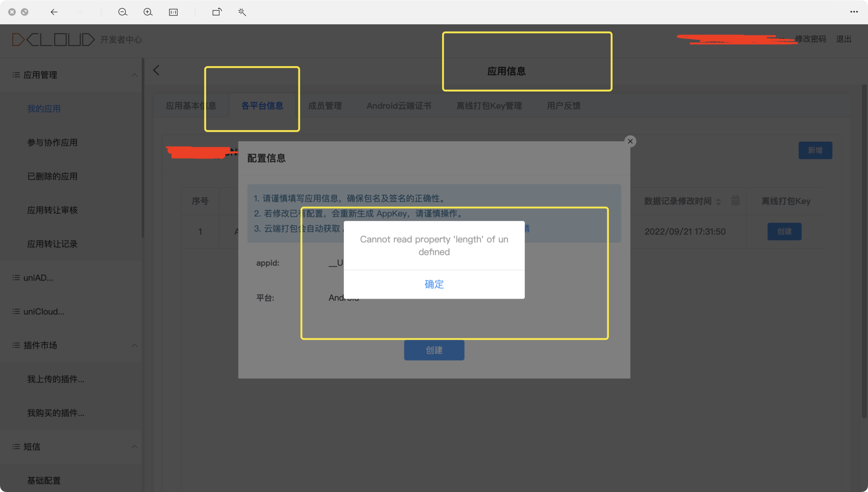Open the Android云端证书 tab
Image resolution: width=868 pixels, height=492 pixels.
399,106
